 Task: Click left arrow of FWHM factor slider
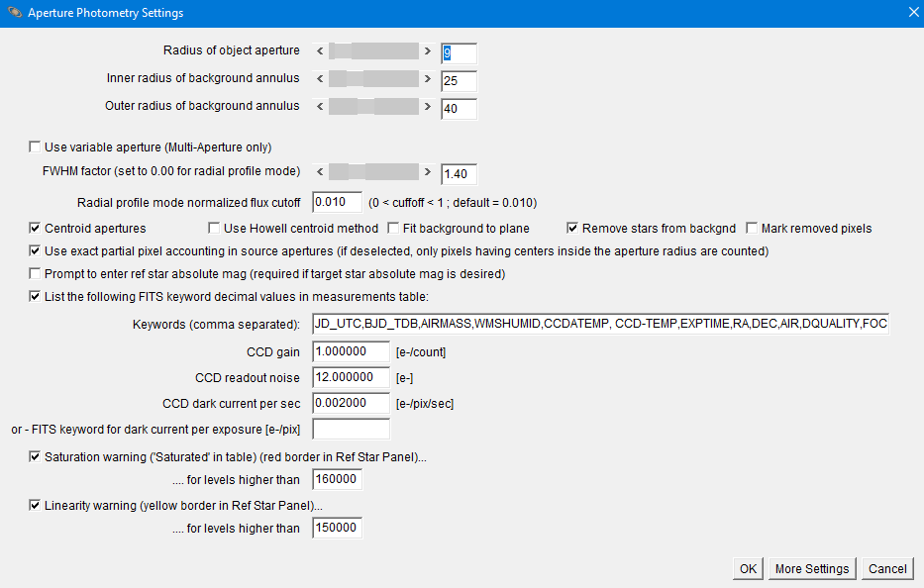[x=320, y=171]
